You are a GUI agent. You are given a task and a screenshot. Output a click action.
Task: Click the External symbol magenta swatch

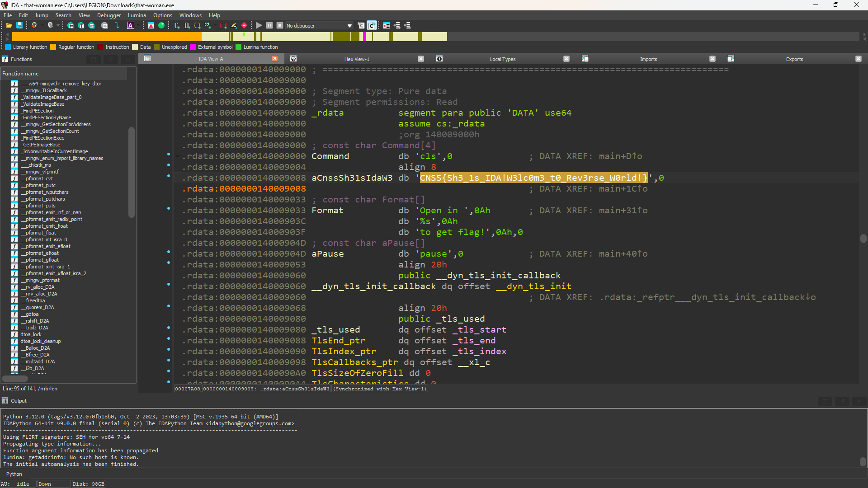click(193, 47)
